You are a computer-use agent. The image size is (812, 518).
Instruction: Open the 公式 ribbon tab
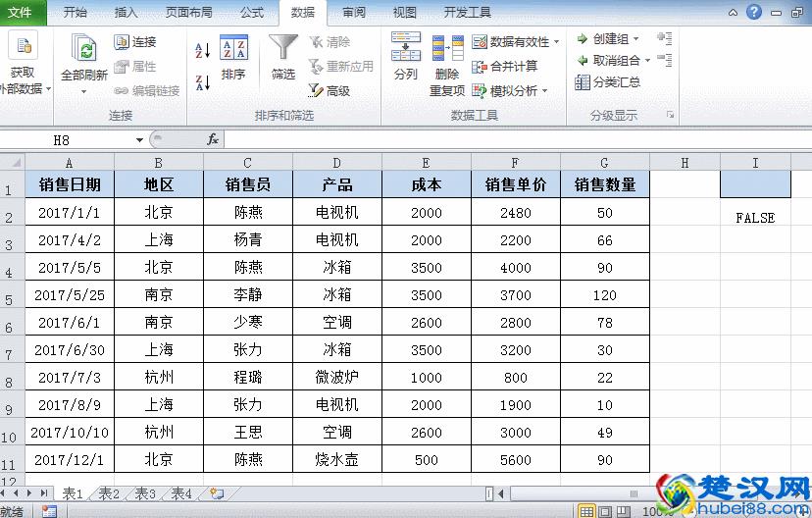252,13
